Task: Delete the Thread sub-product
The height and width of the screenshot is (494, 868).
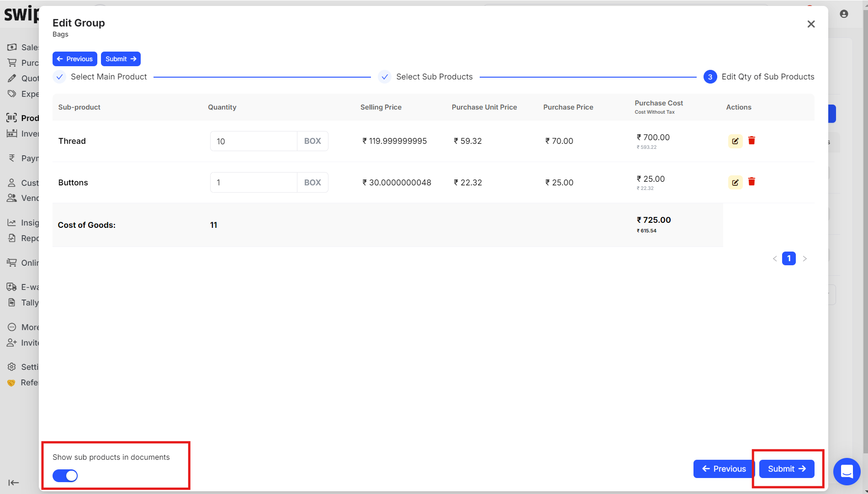Action: 752,141
